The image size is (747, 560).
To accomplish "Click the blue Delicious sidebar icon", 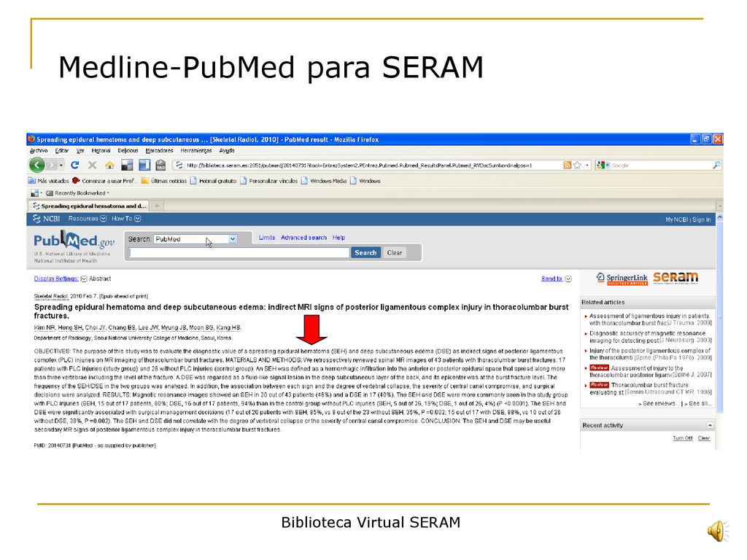I will (144, 166).
